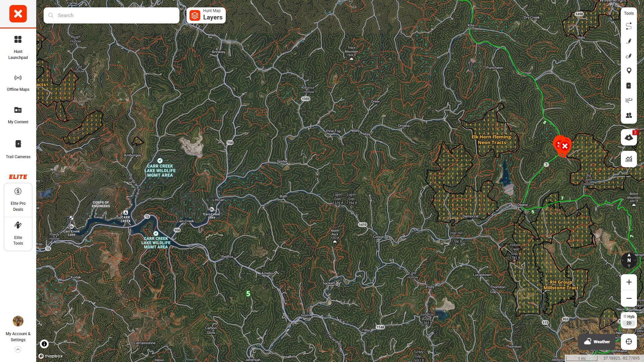Image resolution: width=644 pixels, height=362 pixels.
Task: Center map on my location
Action: pos(629,342)
